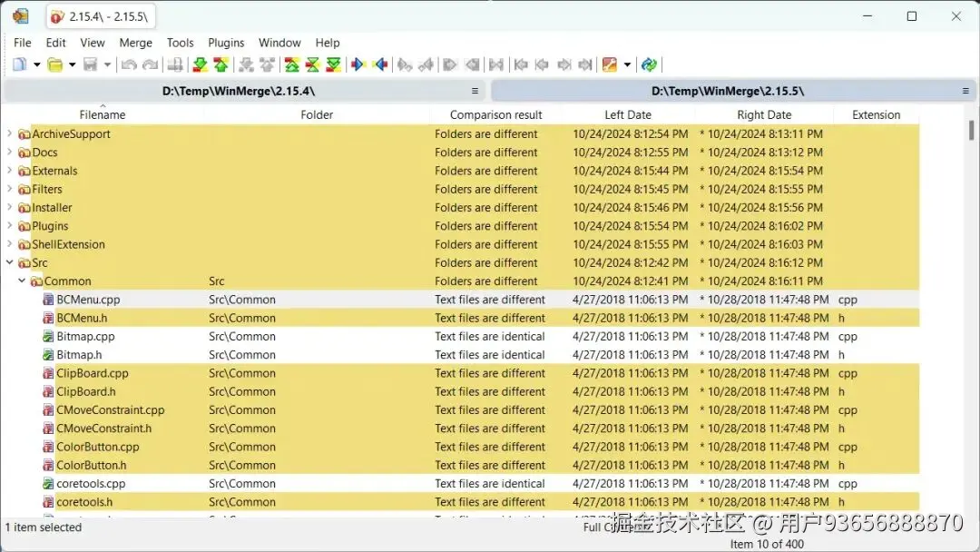The width and height of the screenshot is (980, 552).
Task: Click the greyed Auto Merge icon
Action: [x=496, y=64]
